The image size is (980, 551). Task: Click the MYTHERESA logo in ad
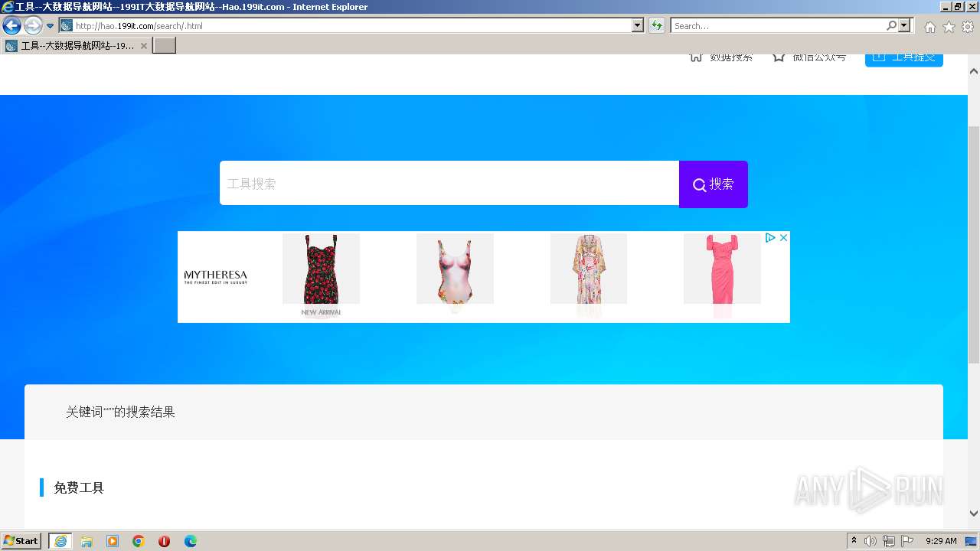pyautogui.click(x=216, y=277)
